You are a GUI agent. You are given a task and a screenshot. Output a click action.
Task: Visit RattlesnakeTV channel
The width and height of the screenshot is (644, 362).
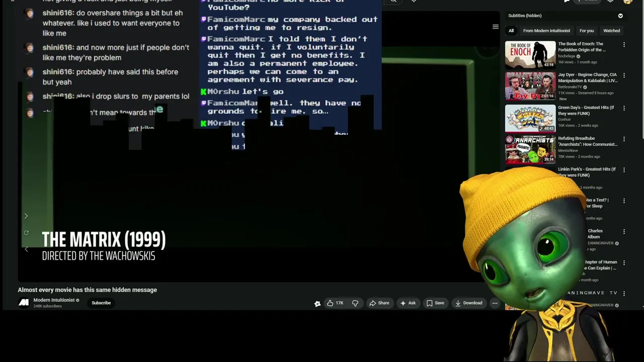pos(570,87)
